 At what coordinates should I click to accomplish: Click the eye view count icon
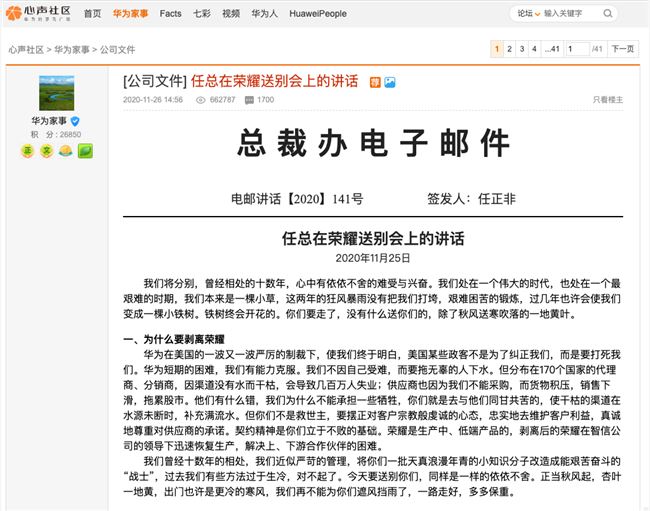[x=201, y=100]
